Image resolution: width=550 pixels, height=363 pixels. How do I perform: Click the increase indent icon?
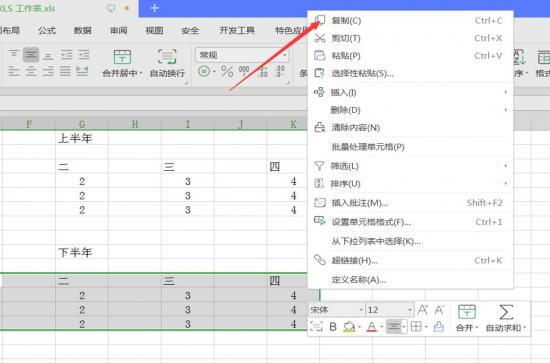click(x=83, y=55)
